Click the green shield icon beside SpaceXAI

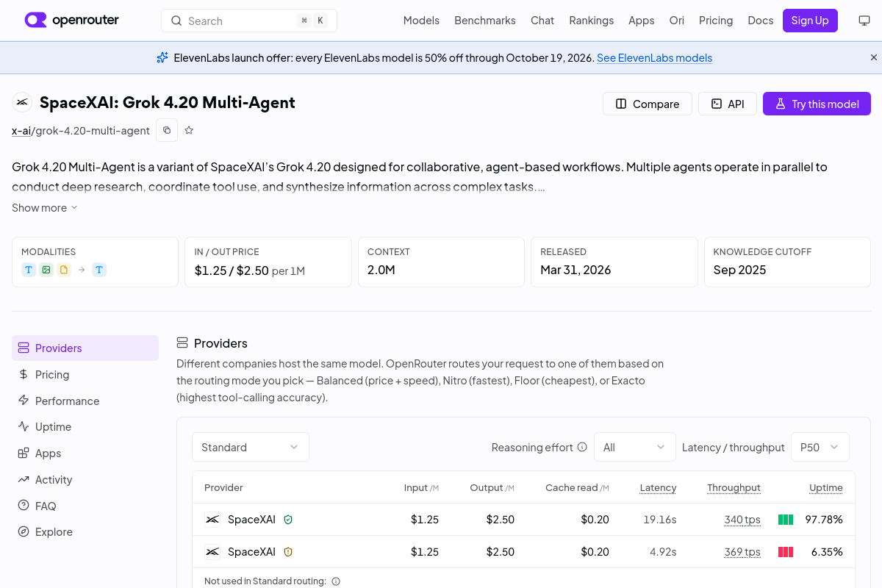(288, 520)
